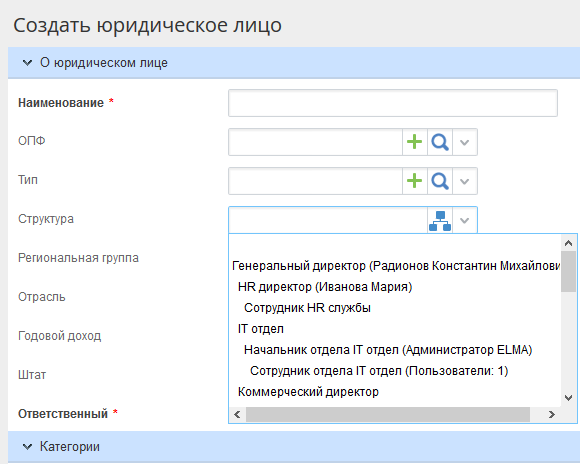This screenshot has height=464, width=580.
Task: Expand the ОПФ dropdown arrow
Action: pyautogui.click(x=465, y=142)
